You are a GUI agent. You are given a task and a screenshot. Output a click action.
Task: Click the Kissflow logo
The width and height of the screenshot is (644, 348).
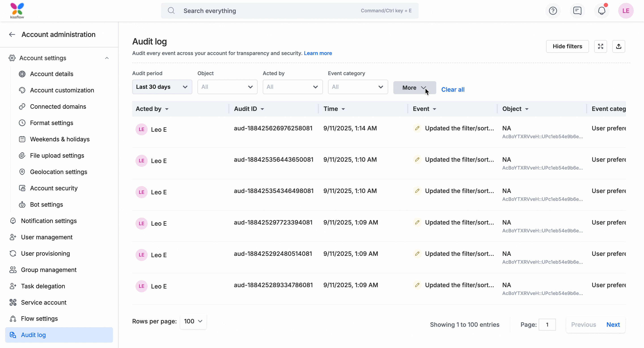[x=17, y=11]
